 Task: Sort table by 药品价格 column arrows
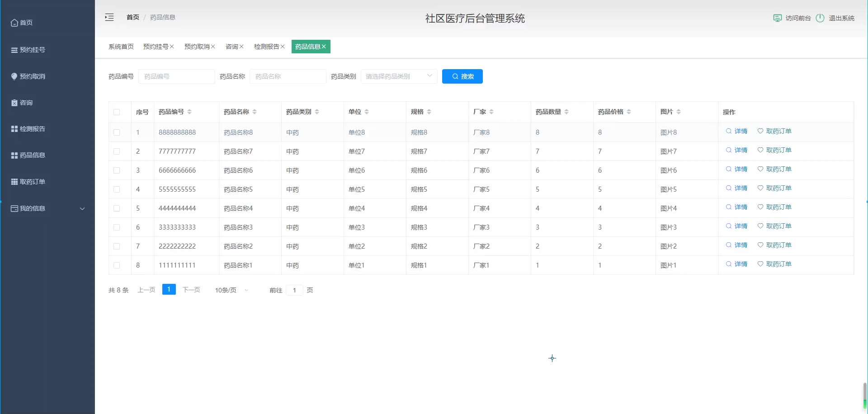click(x=629, y=112)
